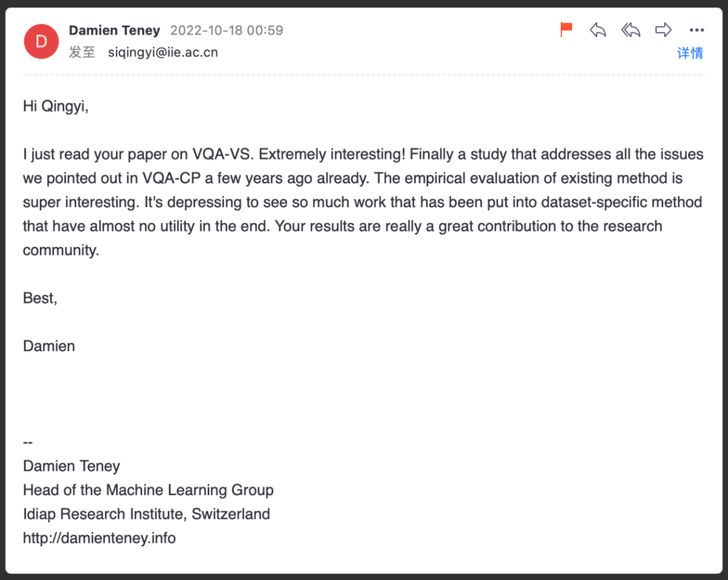Click the 发至 recipient label
Image resolution: width=728 pixels, height=580 pixels.
82,52
